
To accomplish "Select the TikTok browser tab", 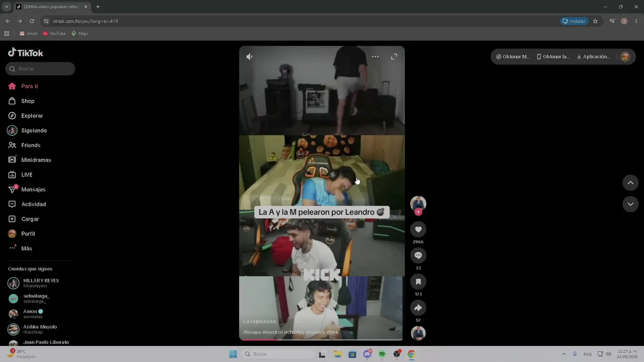I will coord(51,7).
